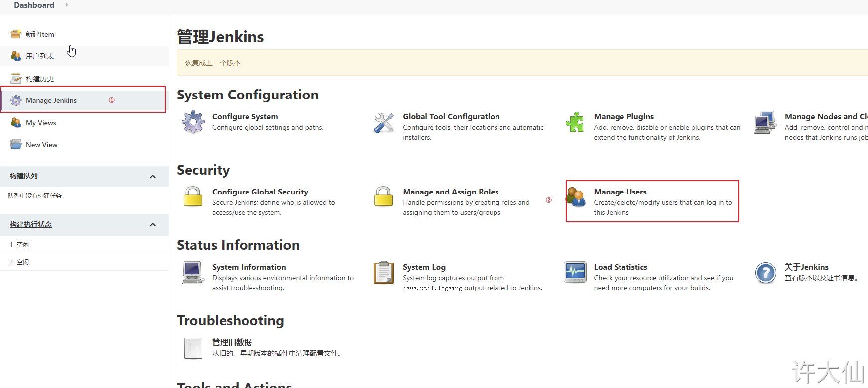Select Manage Jenkins in the sidebar

pos(51,100)
